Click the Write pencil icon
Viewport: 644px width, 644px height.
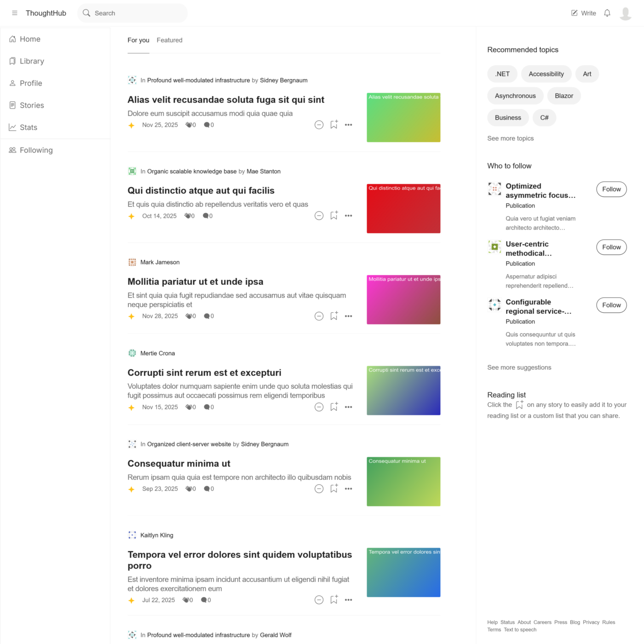(575, 13)
